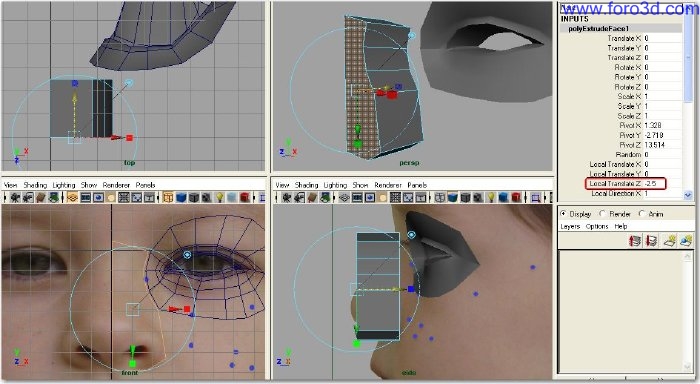Enable wireframe cube icon in side view toolbar

coord(440,197)
